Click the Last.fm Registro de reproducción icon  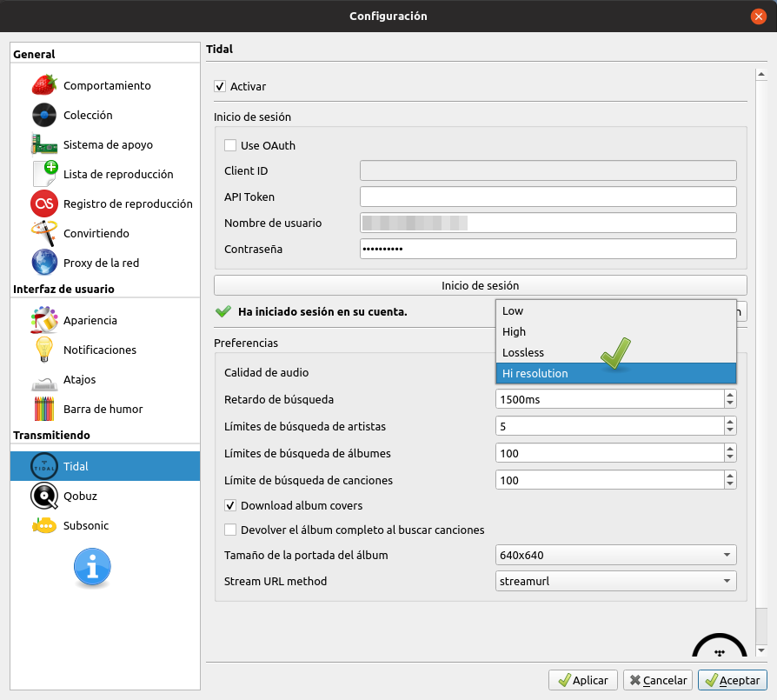[x=44, y=203]
